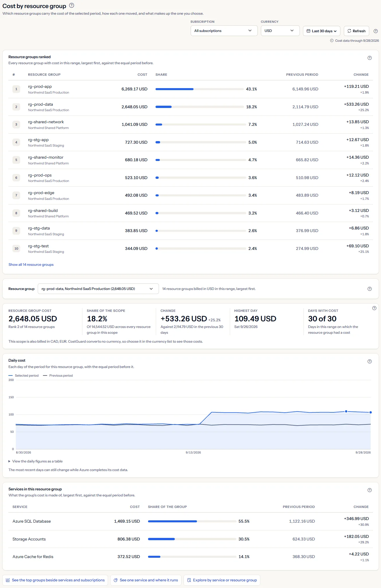Open the Subscription dropdown

[x=224, y=31]
